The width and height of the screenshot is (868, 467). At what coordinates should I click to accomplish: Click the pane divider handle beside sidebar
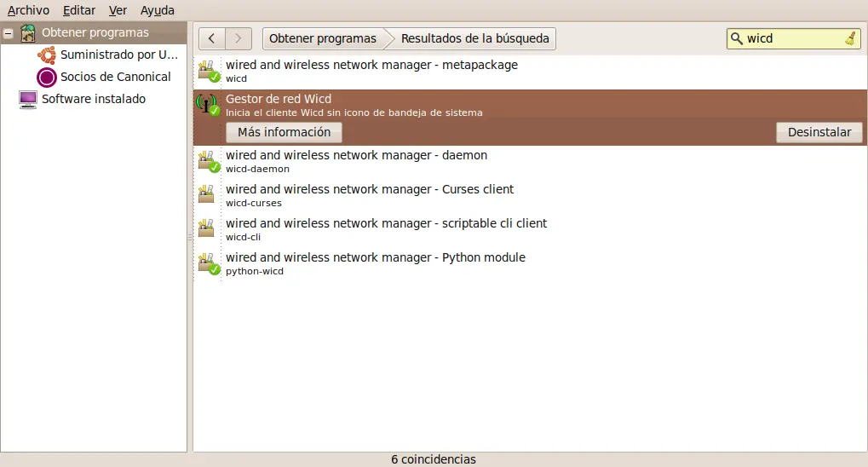tap(190, 237)
